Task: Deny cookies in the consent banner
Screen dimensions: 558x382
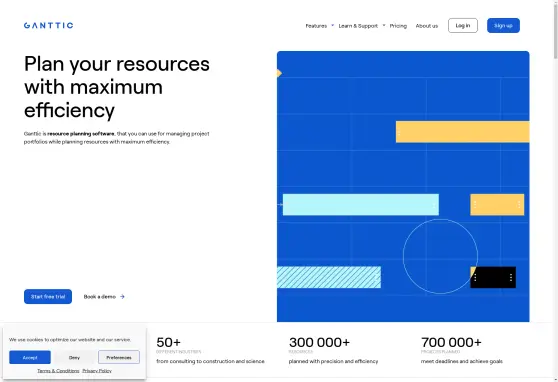Action: (74, 357)
